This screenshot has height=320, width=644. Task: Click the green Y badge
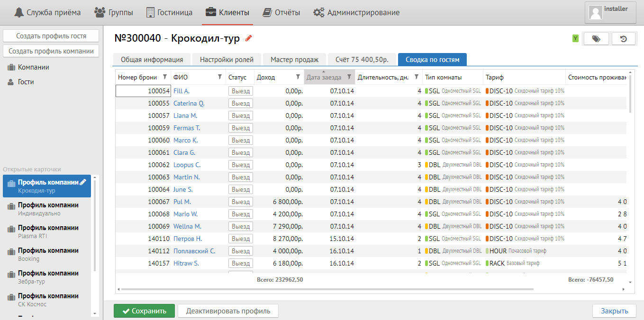[575, 39]
